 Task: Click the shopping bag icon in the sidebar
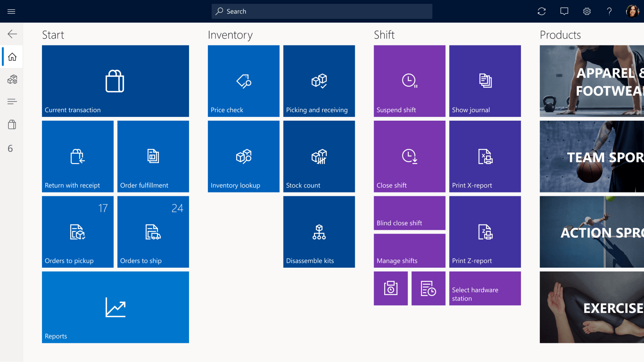tap(12, 124)
